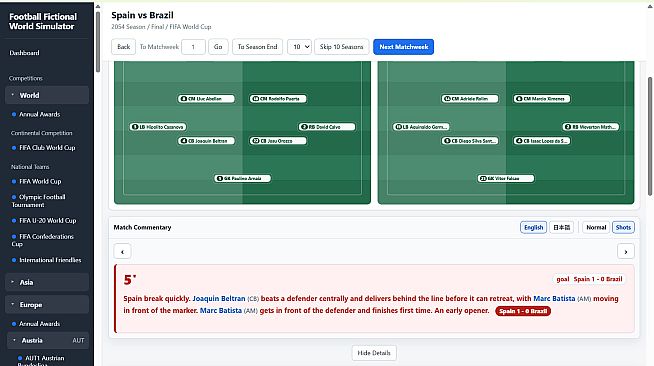Set commentary mode to Shots
The height and width of the screenshot is (366, 654).
623,227
